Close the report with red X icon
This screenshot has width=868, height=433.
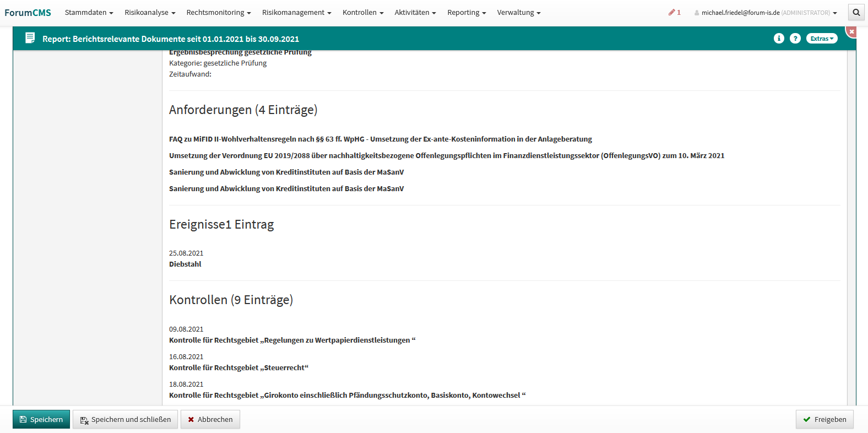click(x=851, y=32)
